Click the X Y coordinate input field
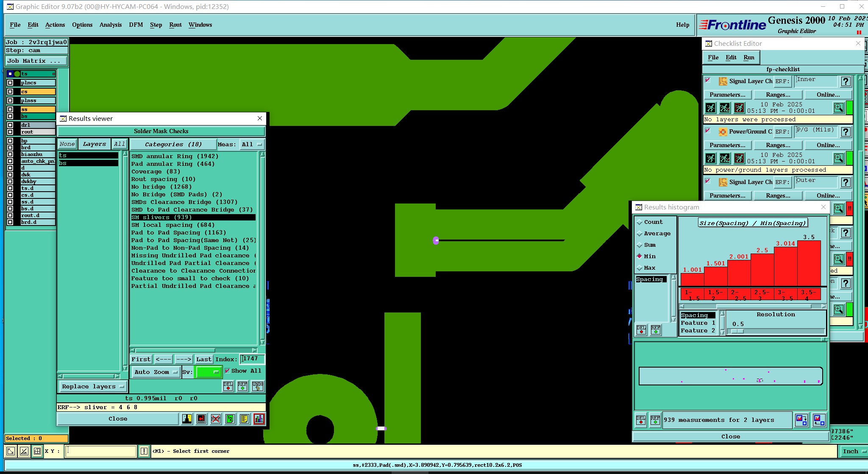The width and height of the screenshot is (868, 474). pyautogui.click(x=101, y=451)
